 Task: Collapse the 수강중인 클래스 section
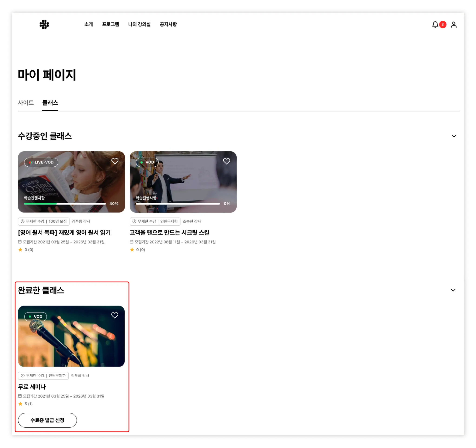tap(454, 136)
